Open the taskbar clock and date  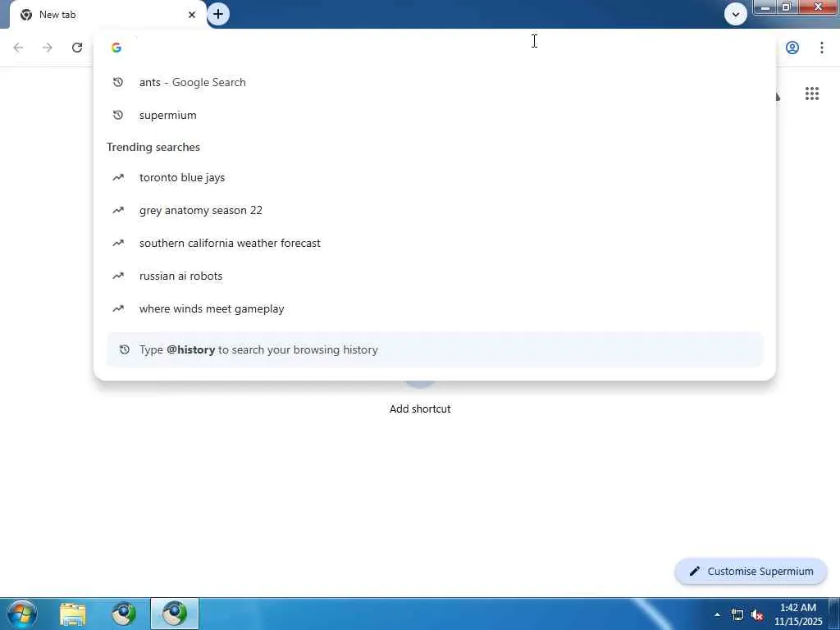point(798,614)
